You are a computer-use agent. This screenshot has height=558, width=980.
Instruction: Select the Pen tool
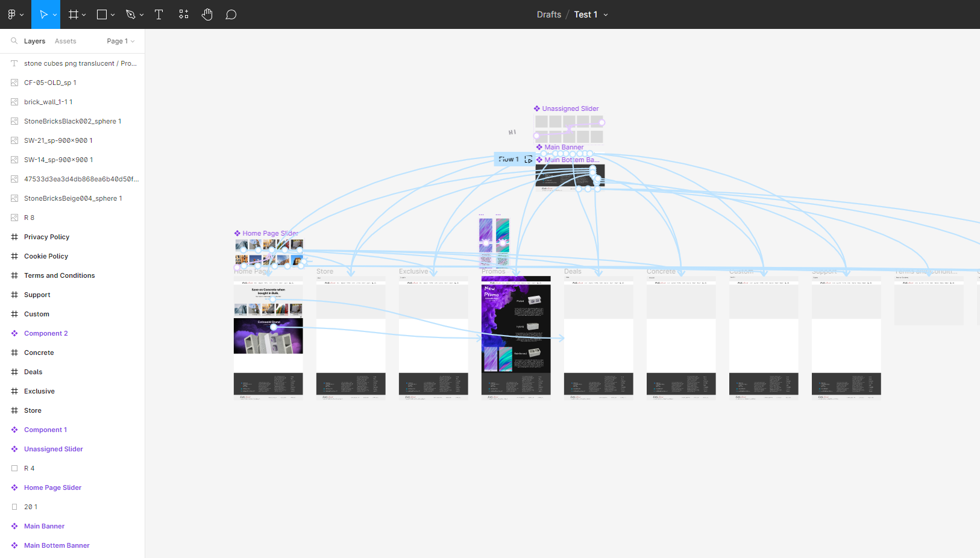130,14
